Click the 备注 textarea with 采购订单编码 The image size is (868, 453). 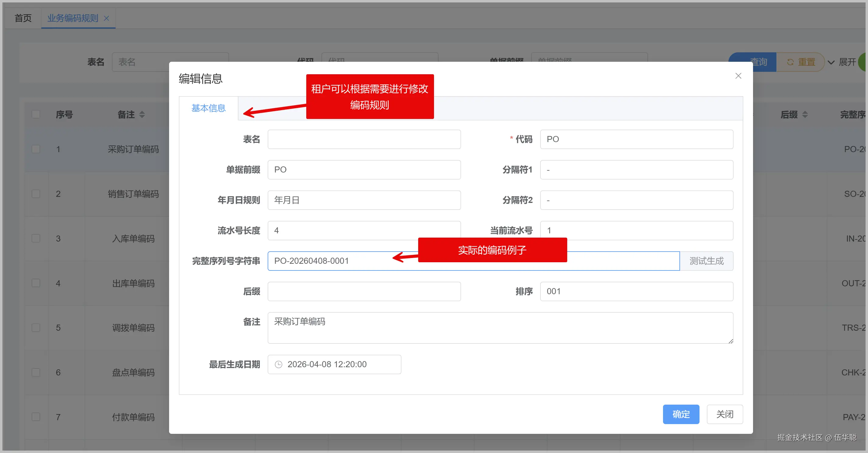pos(500,328)
